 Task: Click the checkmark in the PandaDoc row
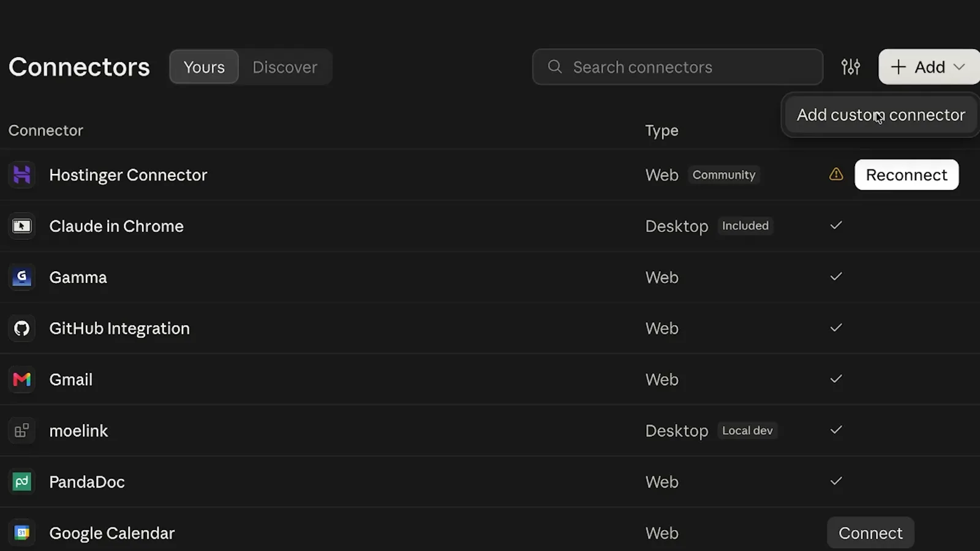pyautogui.click(x=836, y=481)
